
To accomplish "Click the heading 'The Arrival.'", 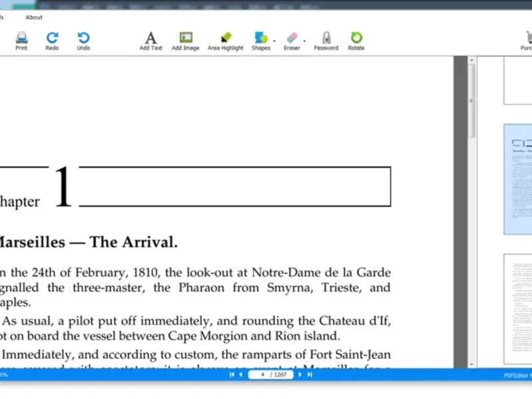I will tap(134, 242).
